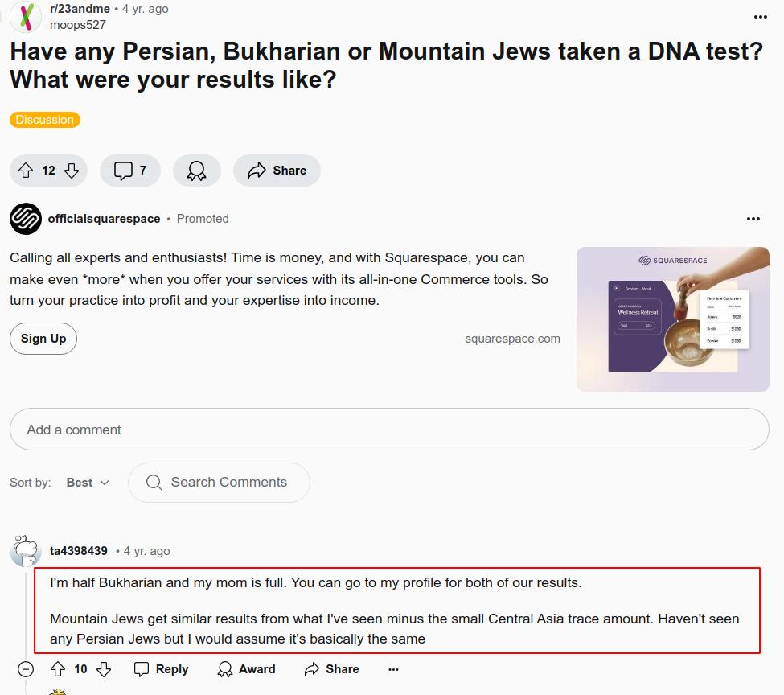
Task: Upvote ta4398439's comment
Action: tap(58, 669)
